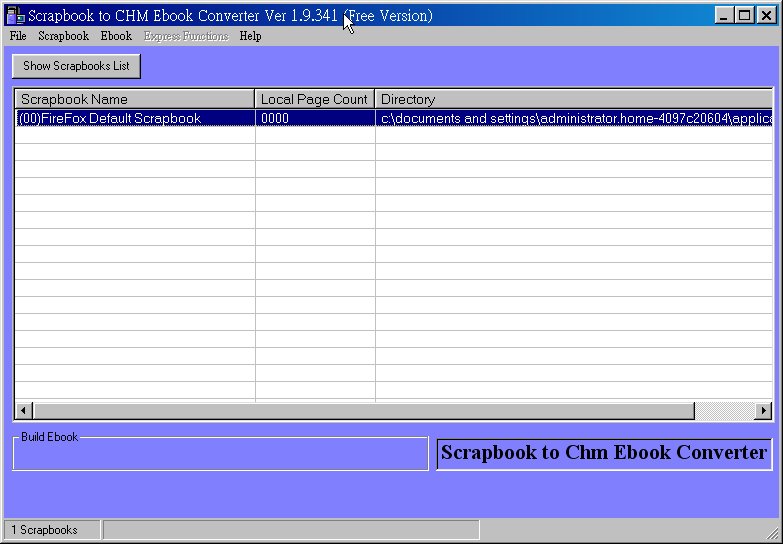Maximize the converter window
Screen dimensions: 783x544
744,15
